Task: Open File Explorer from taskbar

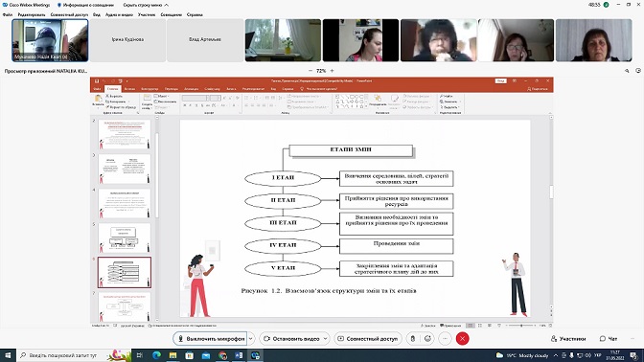Action: click(172, 355)
